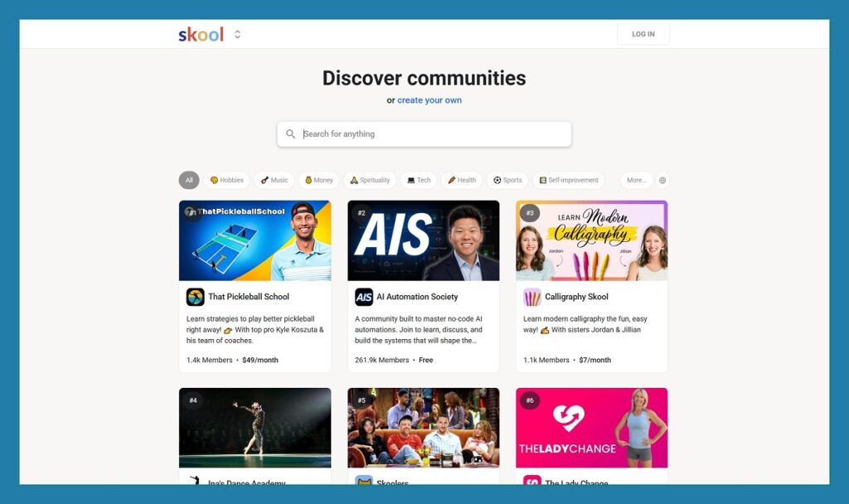Open the community switcher arrows beside skool
This screenshot has height=504, width=849.
[x=237, y=35]
